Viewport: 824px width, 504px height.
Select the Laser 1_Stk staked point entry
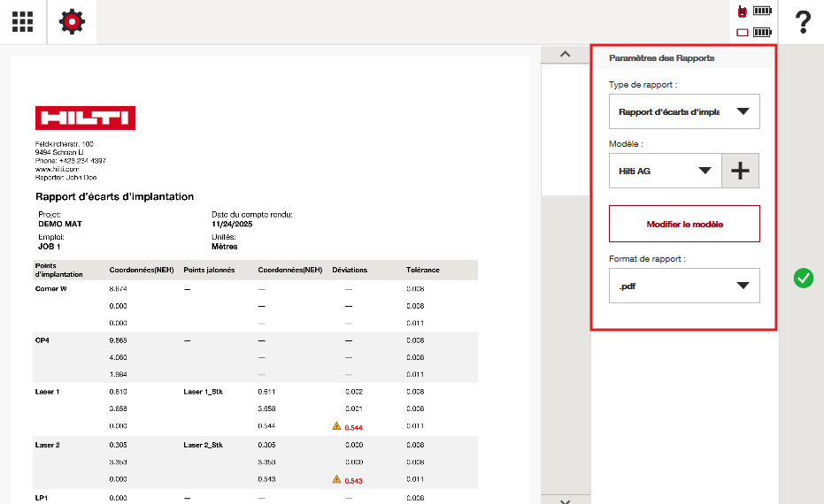[x=203, y=391]
